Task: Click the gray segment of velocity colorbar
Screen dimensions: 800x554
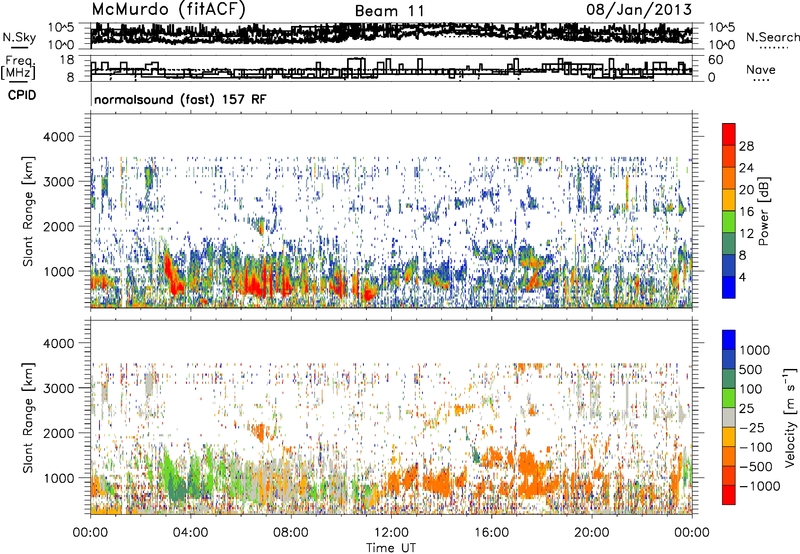Action: tap(729, 417)
